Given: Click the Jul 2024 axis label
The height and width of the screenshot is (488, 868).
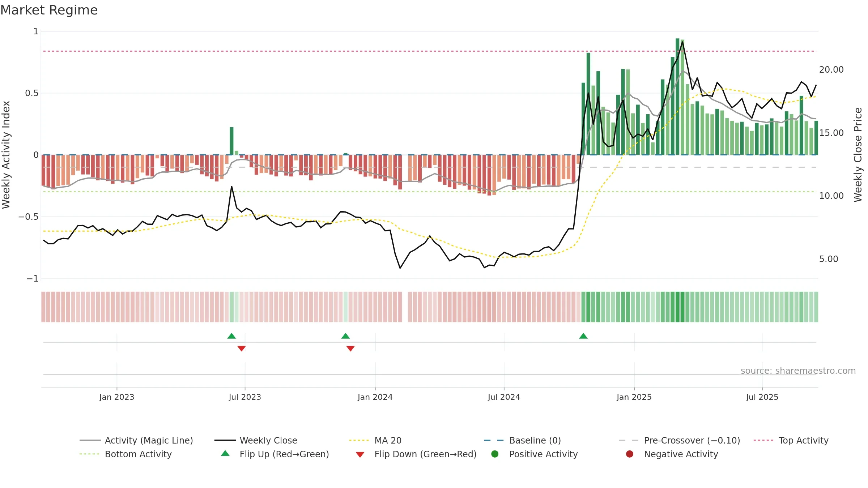Looking at the screenshot, I should click(504, 397).
